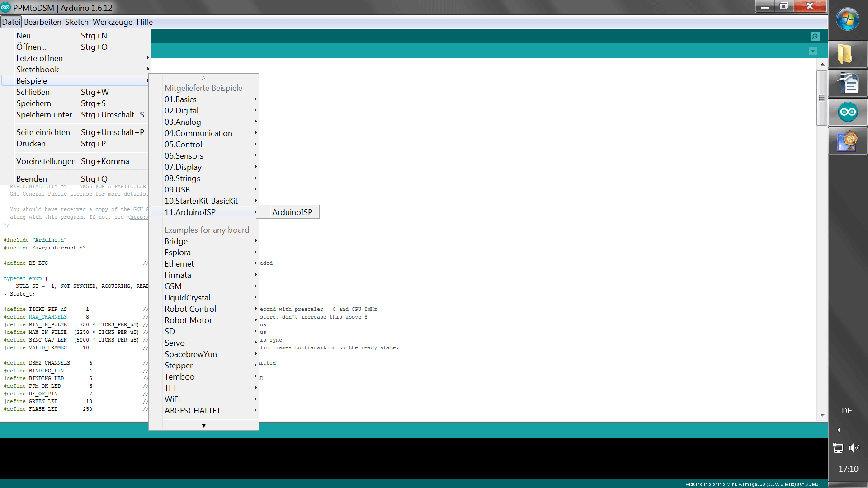Expand 06.Sensors examples
The width and height of the screenshot is (868, 488).
click(x=203, y=156)
